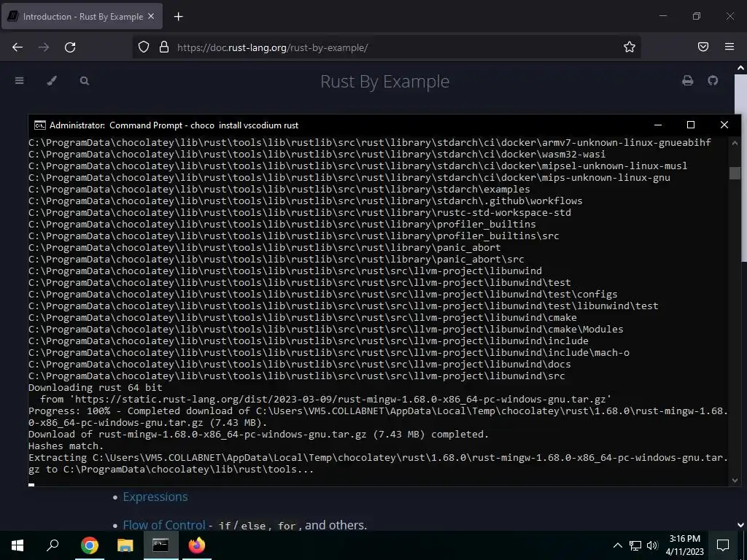The image size is (747, 560).
Task: Click Command Prompt scrollbar down arrow
Action: tap(735, 480)
